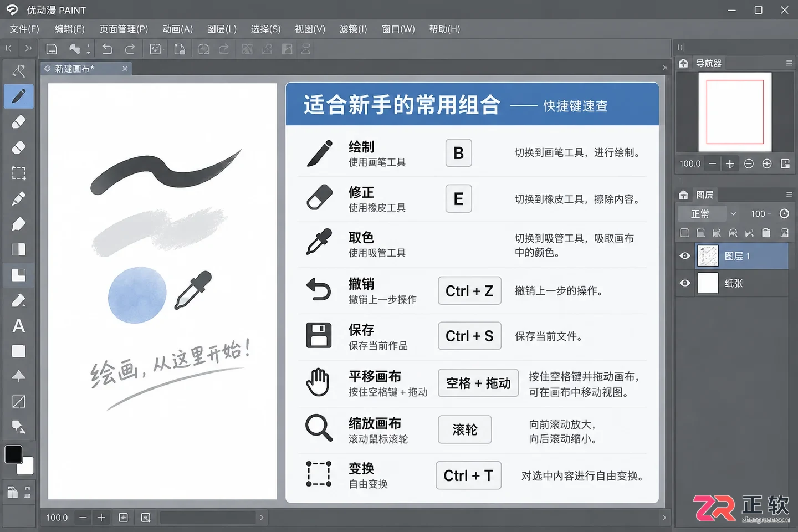Viewport: 798px width, 532px height.
Task: Select the rectangle shape tool
Action: [18, 351]
